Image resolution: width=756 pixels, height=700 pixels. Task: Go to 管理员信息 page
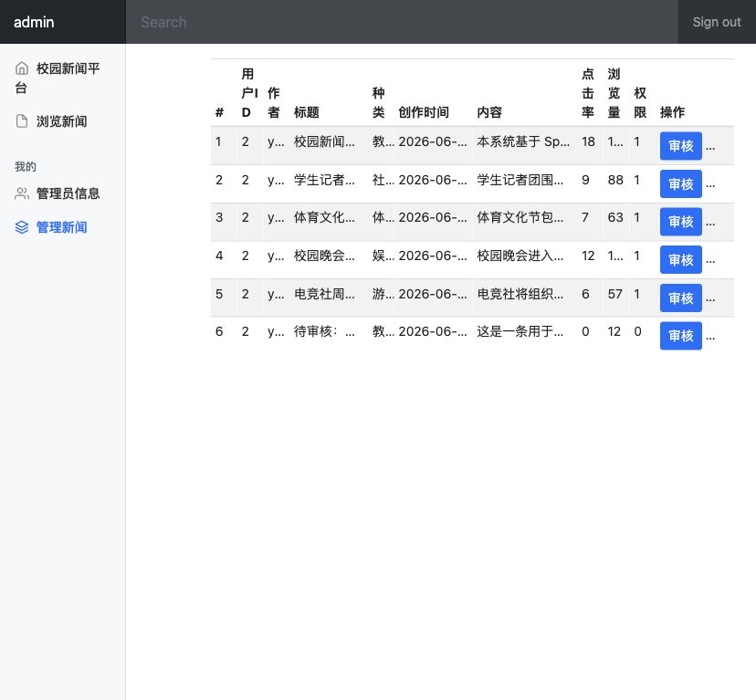[x=58, y=193]
